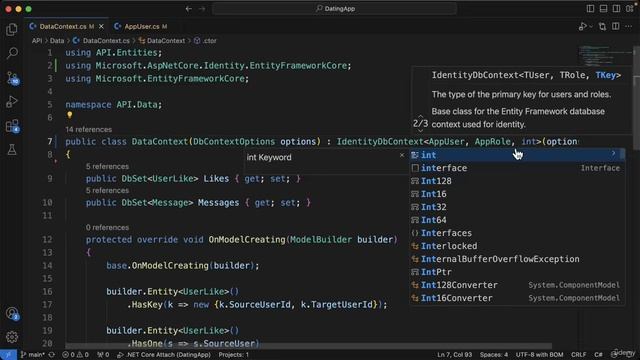Image resolution: width=640 pixels, height=360 pixels.
Task: Change language mode C# in status bar
Action: coord(598,355)
